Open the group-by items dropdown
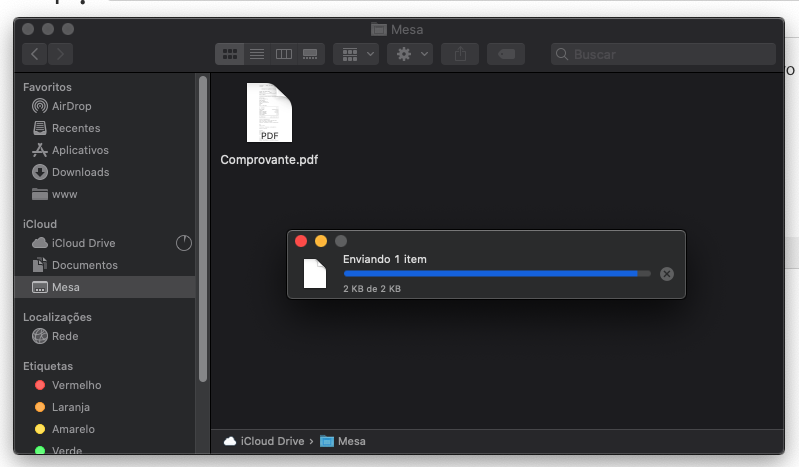 point(356,54)
